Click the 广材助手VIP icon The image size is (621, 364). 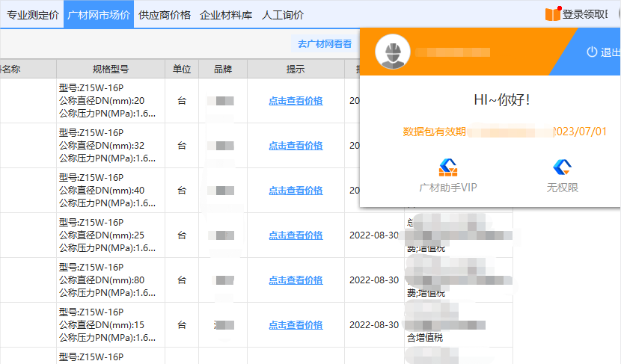(448, 167)
